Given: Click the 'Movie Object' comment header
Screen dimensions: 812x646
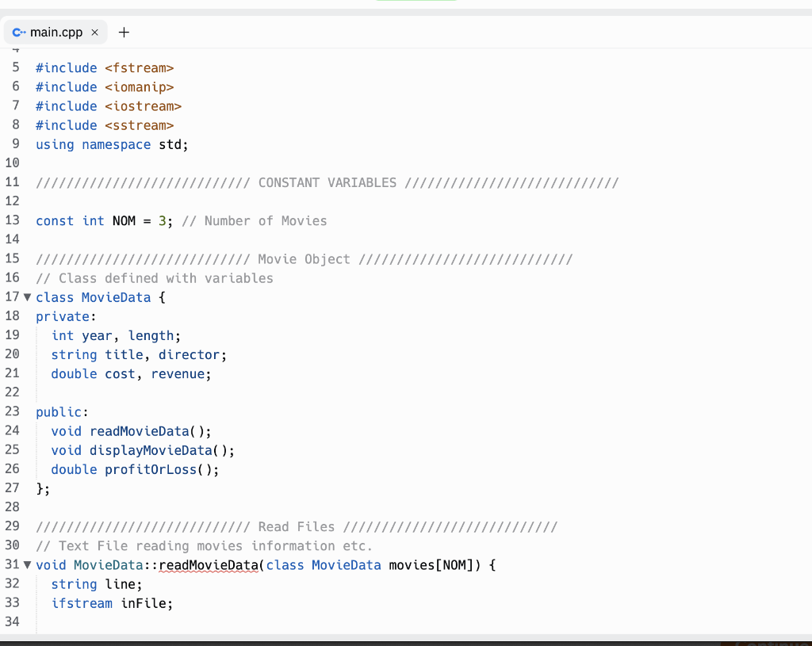Looking at the screenshot, I should 304,259.
